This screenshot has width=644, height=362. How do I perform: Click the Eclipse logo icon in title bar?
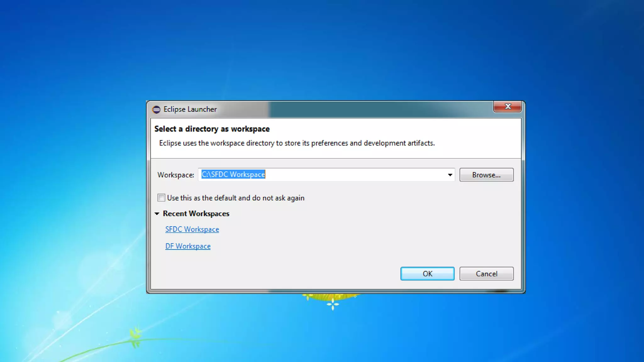156,109
